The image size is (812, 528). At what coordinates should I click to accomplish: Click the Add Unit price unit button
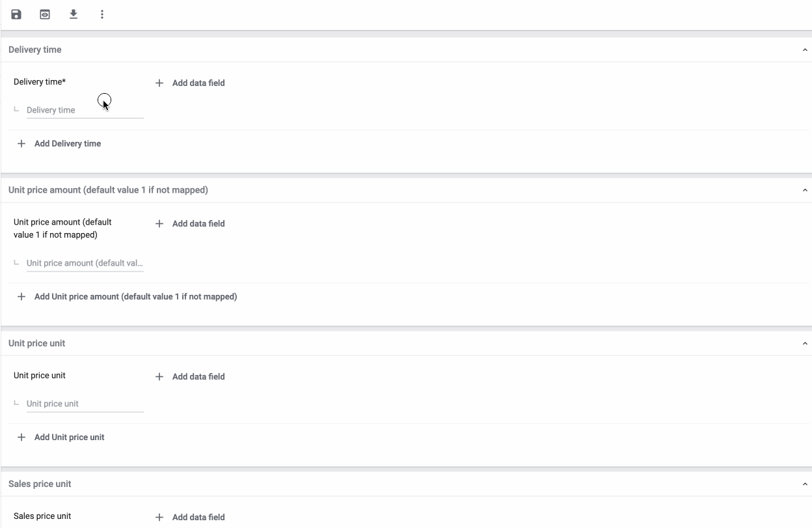69,437
